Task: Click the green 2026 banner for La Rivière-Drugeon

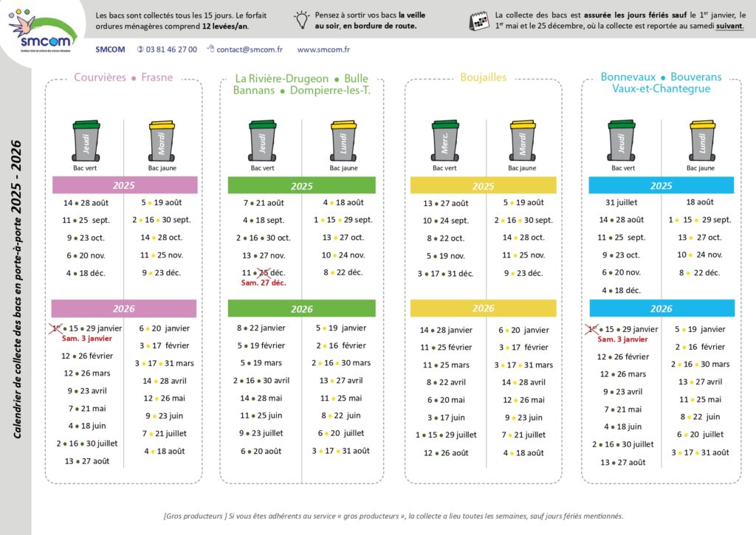Action: [301, 308]
